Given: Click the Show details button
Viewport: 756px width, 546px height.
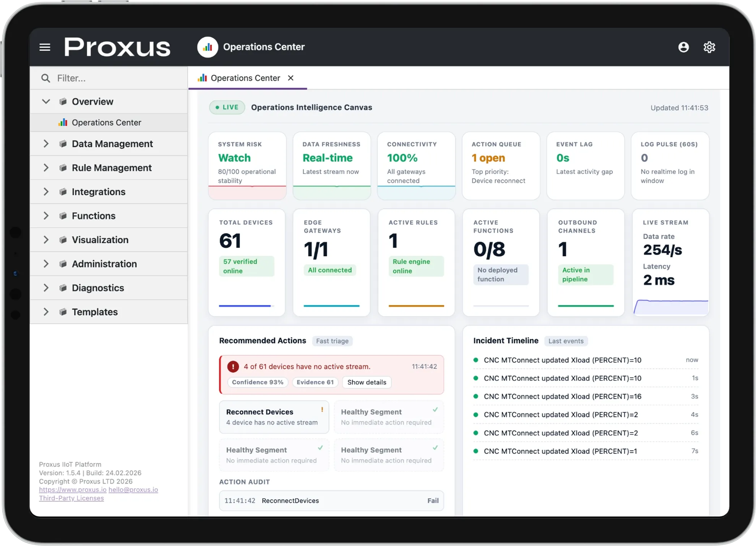Looking at the screenshot, I should click(366, 382).
